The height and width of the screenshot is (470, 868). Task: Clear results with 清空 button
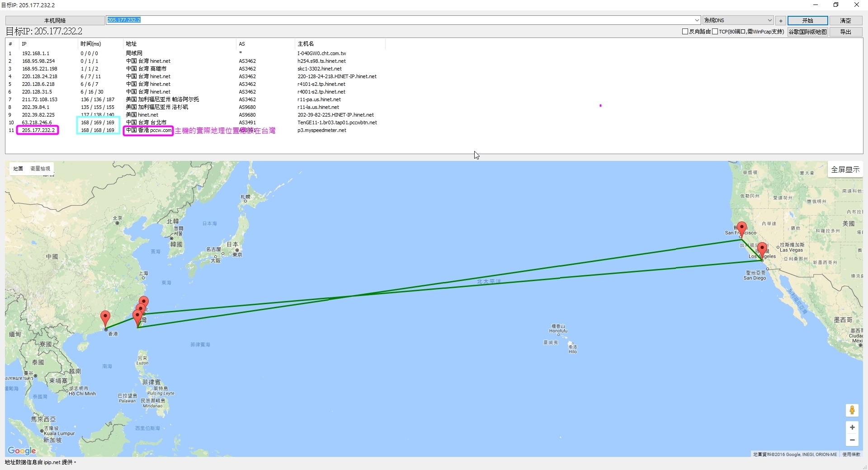pyautogui.click(x=845, y=21)
